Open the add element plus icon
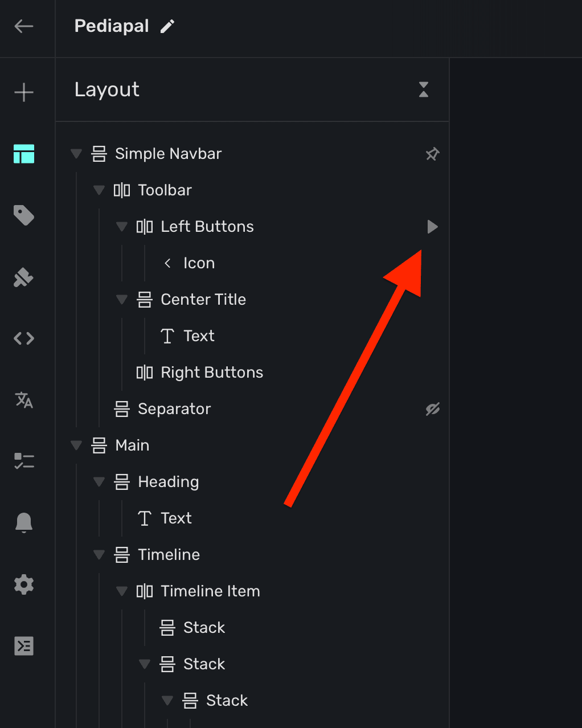 [24, 92]
